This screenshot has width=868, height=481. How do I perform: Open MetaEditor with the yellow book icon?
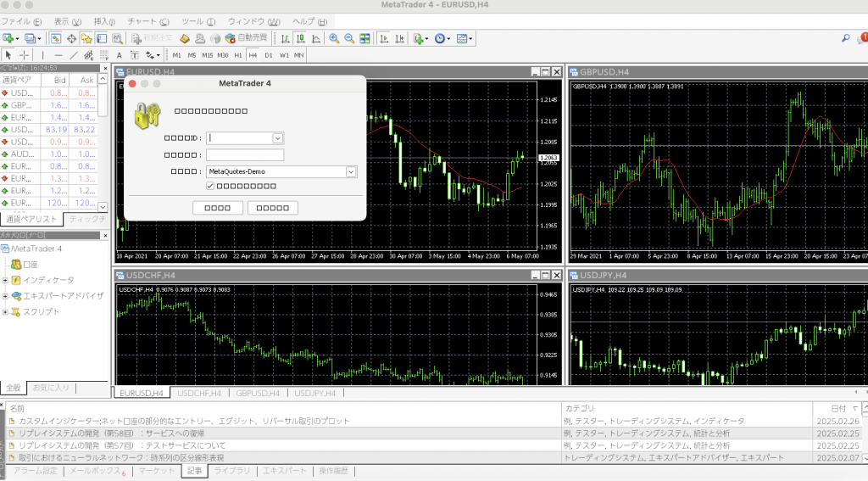[x=185, y=38]
